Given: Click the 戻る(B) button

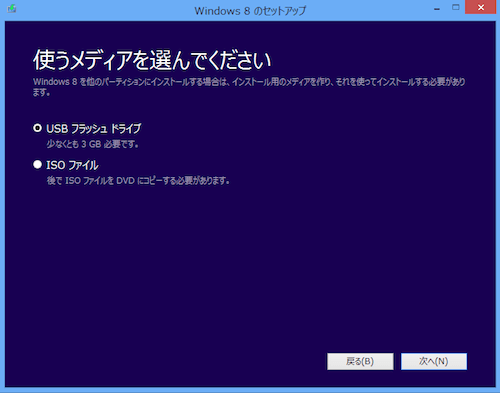Looking at the screenshot, I should tap(360, 361).
